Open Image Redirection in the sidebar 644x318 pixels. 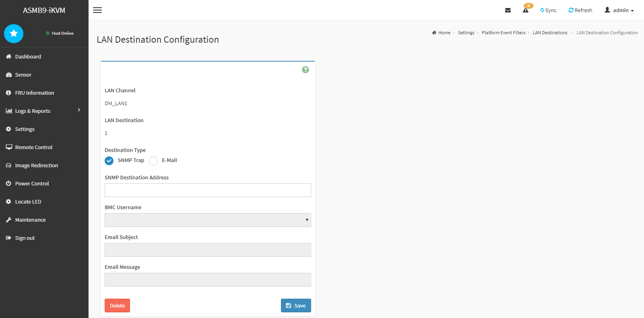(x=37, y=165)
